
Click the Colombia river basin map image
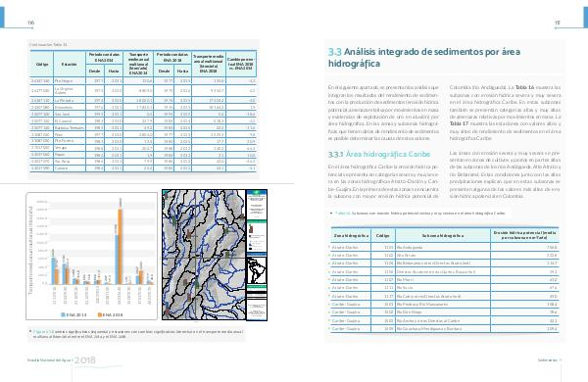204,255
